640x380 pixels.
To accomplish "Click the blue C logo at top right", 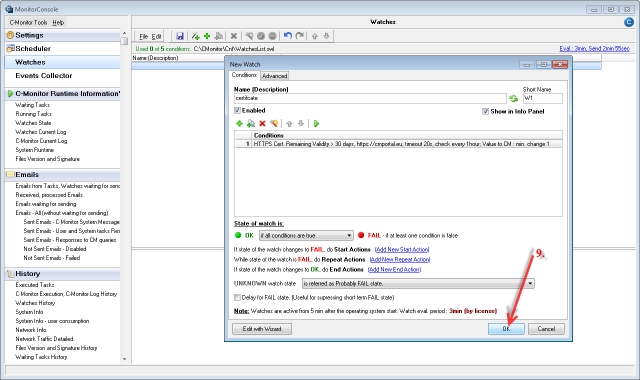I will pyautogui.click(x=629, y=22).
